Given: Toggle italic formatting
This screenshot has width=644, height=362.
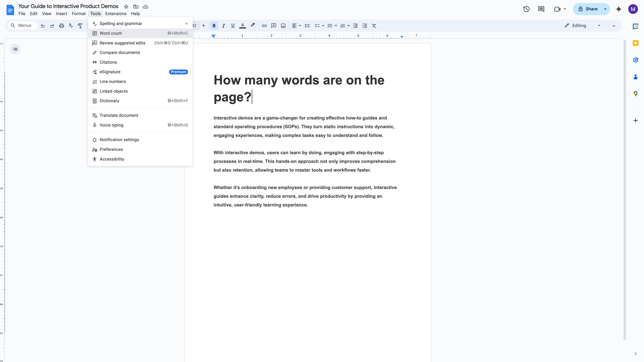Looking at the screenshot, I should (224, 26).
